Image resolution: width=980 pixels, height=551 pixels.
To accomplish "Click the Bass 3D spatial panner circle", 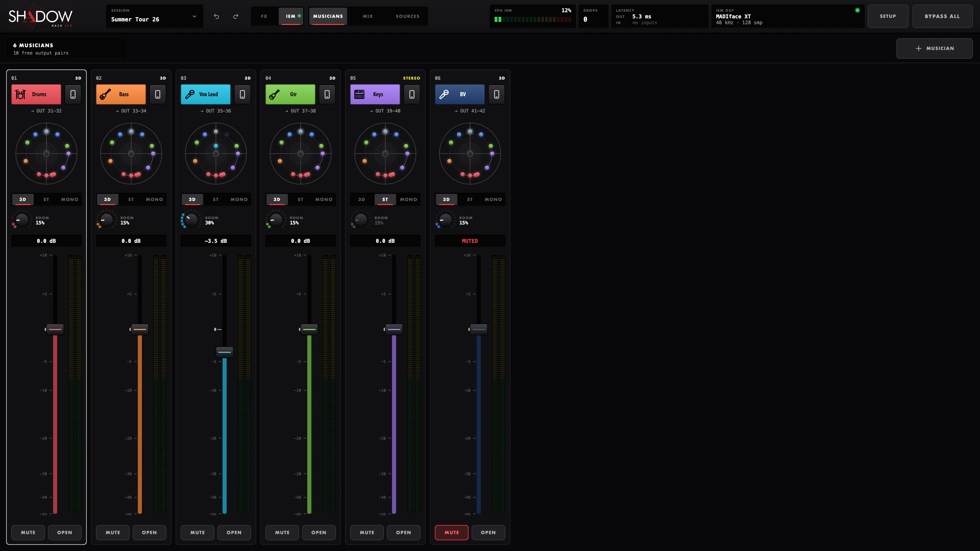I will coord(131,154).
